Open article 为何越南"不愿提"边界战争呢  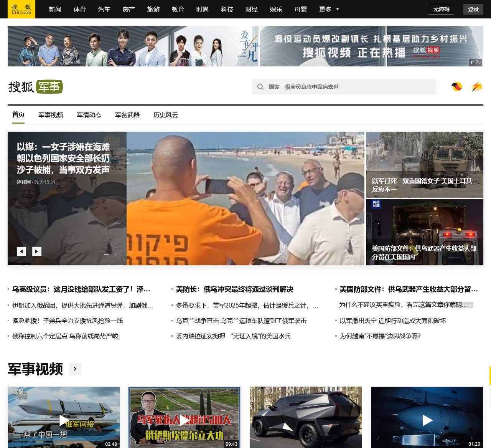pos(380,336)
